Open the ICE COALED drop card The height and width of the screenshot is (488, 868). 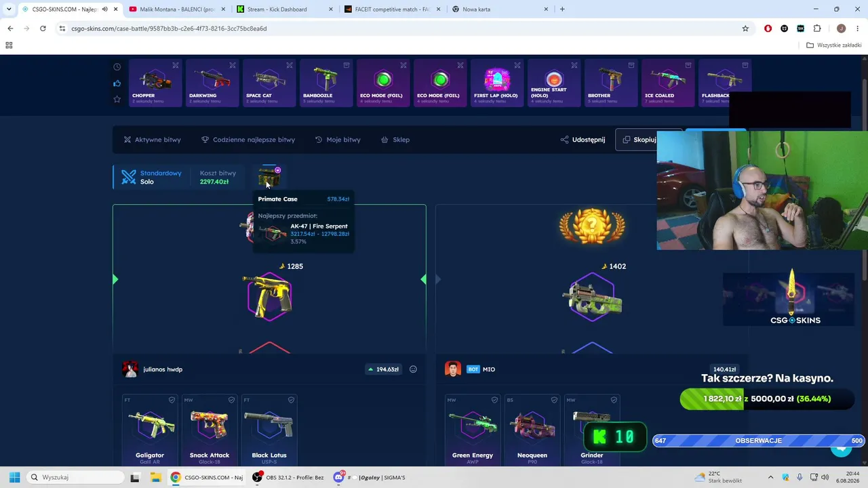(668, 83)
